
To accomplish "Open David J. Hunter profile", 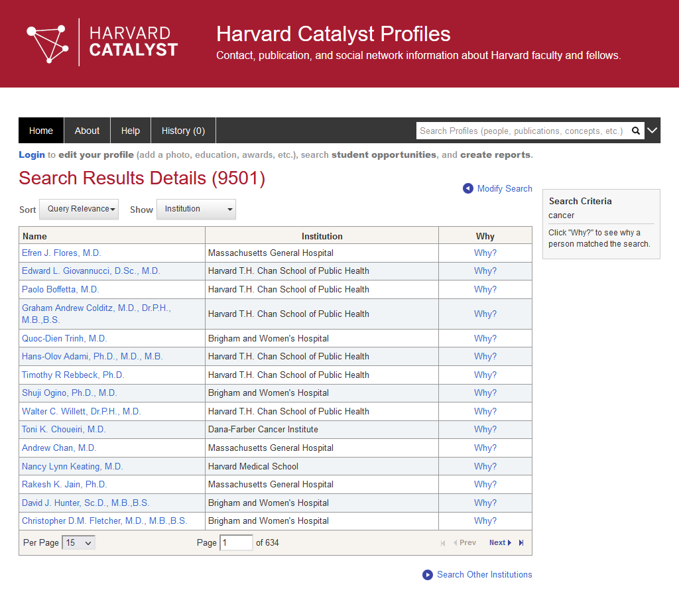I will point(86,503).
